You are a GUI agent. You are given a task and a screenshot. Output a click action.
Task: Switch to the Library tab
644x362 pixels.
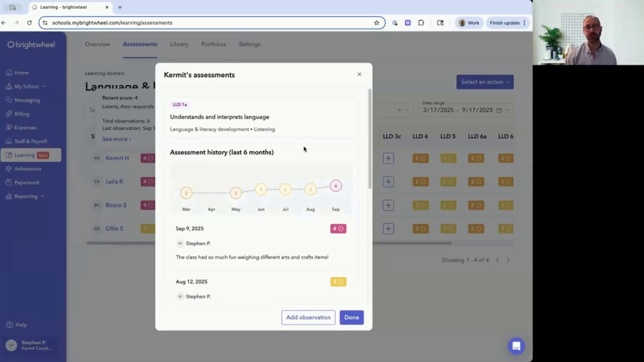click(x=179, y=44)
